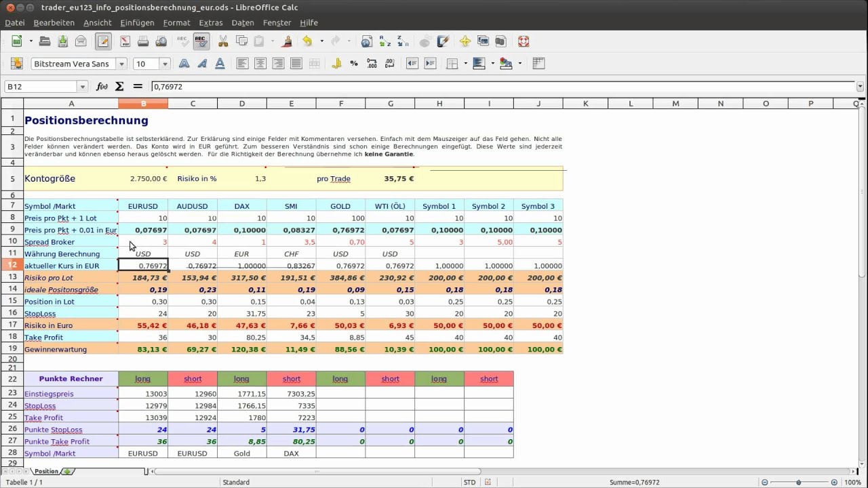
Task: Sort the selected cells ascending A to Z
Action: tap(384, 41)
